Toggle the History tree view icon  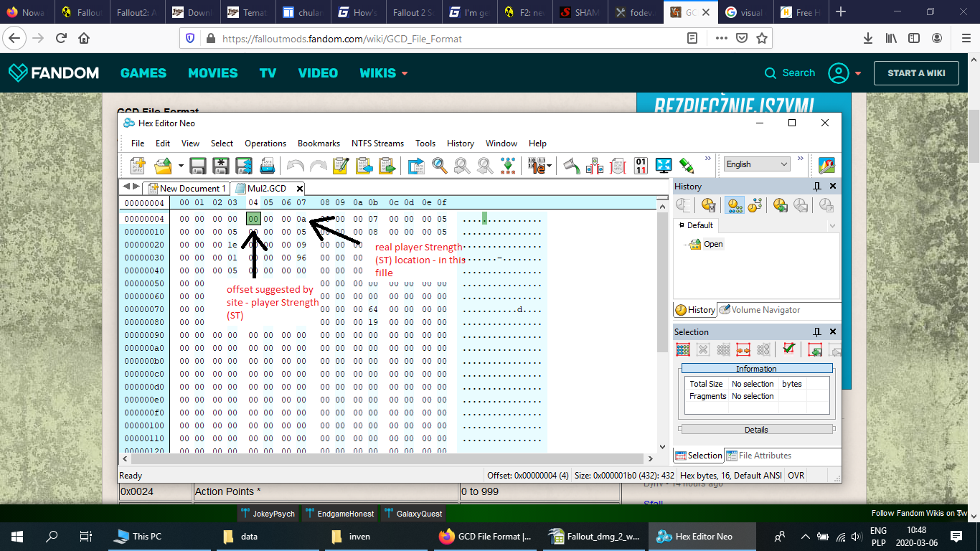pyautogui.click(x=754, y=205)
